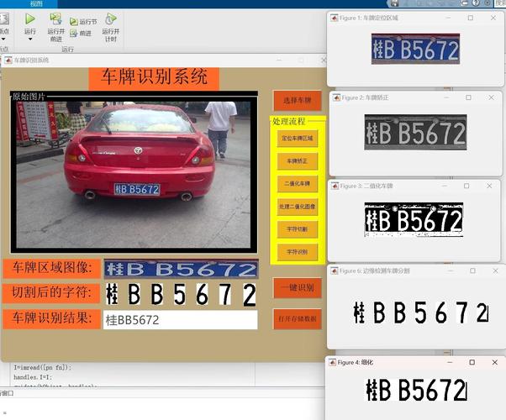506x420 pixels.
Task: Open stored data via 打开存储数据 button
Action: [297, 319]
